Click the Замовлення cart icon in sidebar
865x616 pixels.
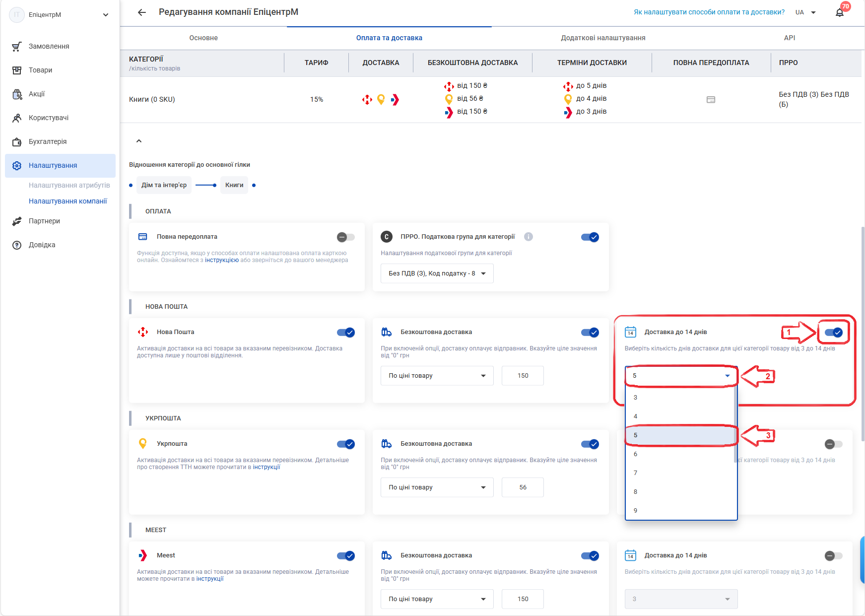pyautogui.click(x=17, y=46)
